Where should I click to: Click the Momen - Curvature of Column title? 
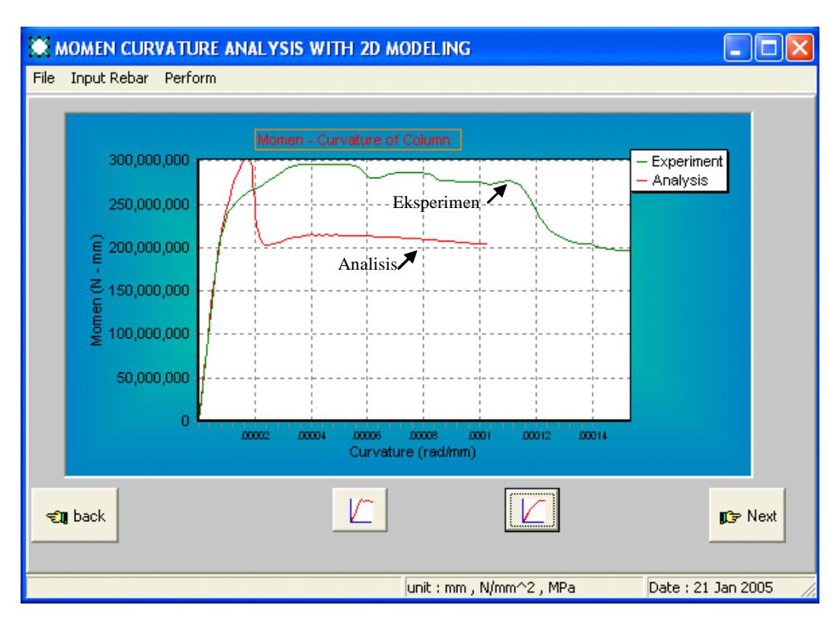coord(357,139)
